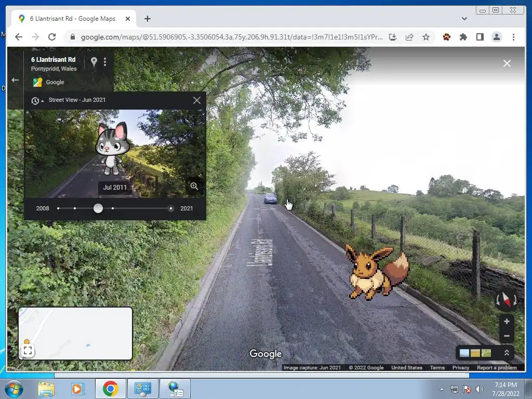Open the Terms link
Image resolution: width=532 pixels, height=399 pixels.
[x=437, y=367]
